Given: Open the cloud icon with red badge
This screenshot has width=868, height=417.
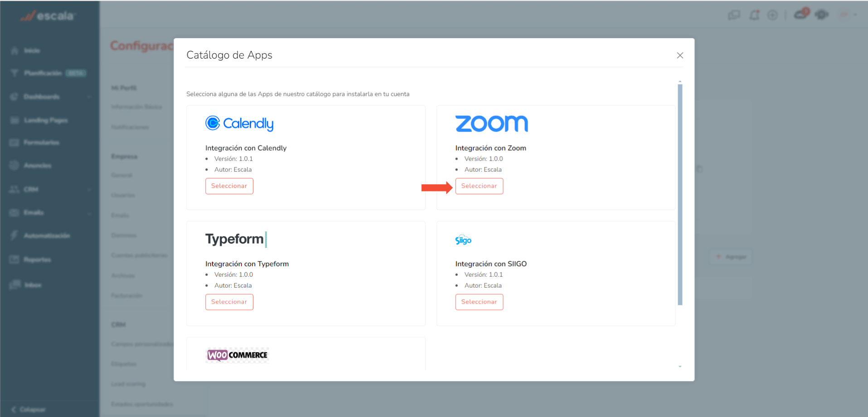Looking at the screenshot, I should (801, 14).
